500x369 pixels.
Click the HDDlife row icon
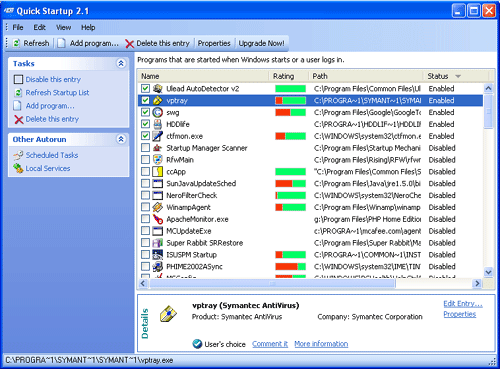[x=158, y=124]
